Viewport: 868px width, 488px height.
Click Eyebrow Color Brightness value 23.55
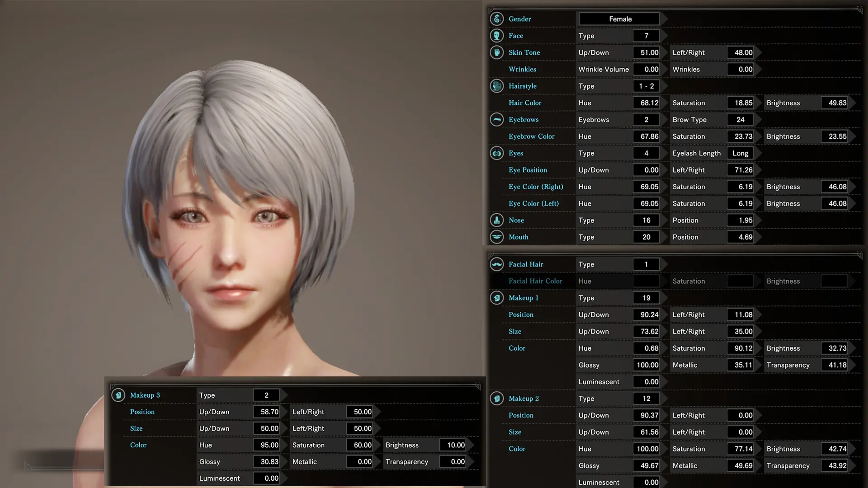[834, 136]
